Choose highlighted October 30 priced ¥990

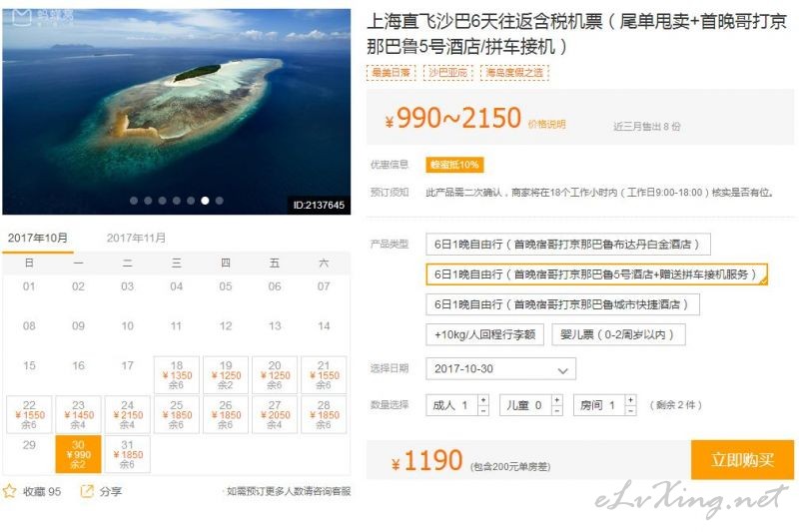(78, 454)
